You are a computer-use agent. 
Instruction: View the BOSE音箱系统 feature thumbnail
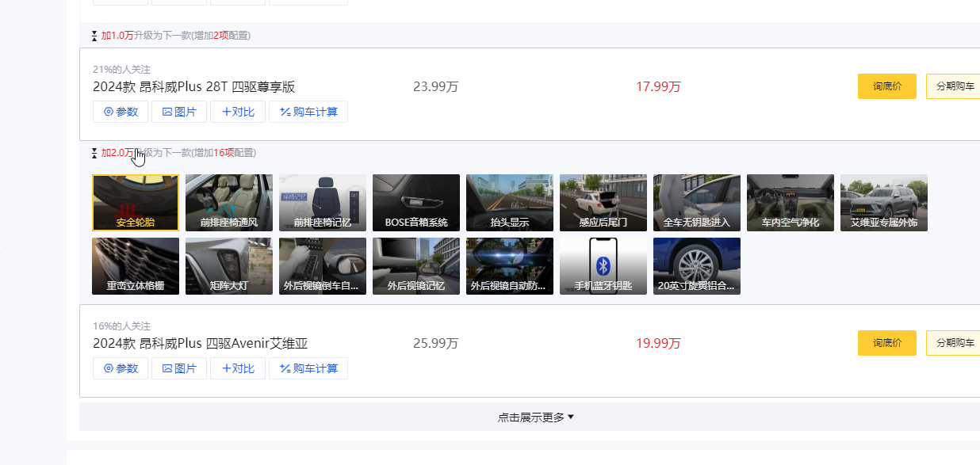416,203
